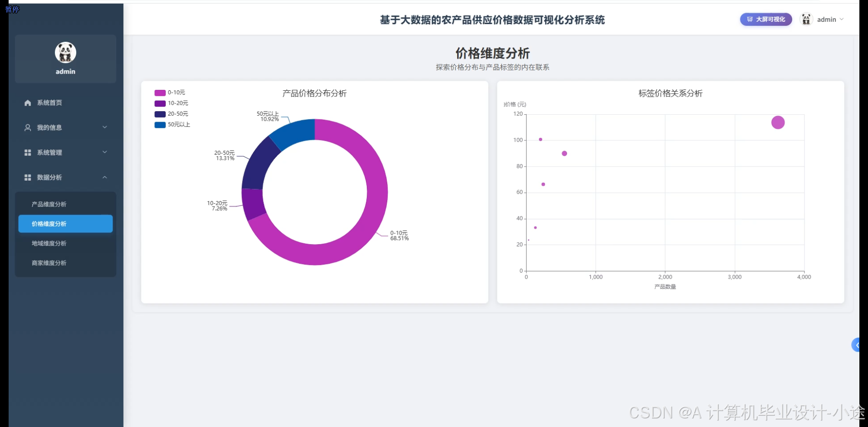Toggle the 50元以上 legend series

point(172,125)
